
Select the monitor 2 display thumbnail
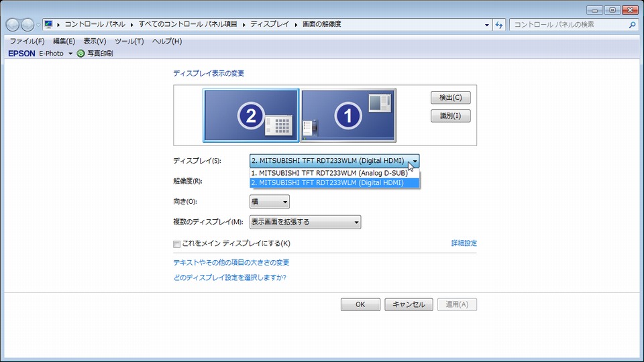[x=251, y=116]
